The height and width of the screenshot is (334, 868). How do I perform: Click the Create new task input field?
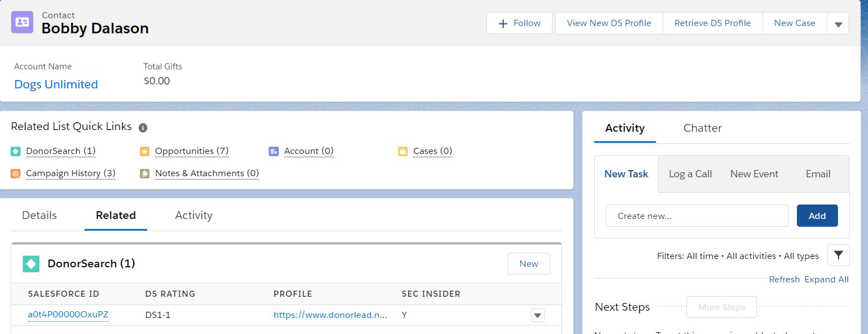click(696, 216)
